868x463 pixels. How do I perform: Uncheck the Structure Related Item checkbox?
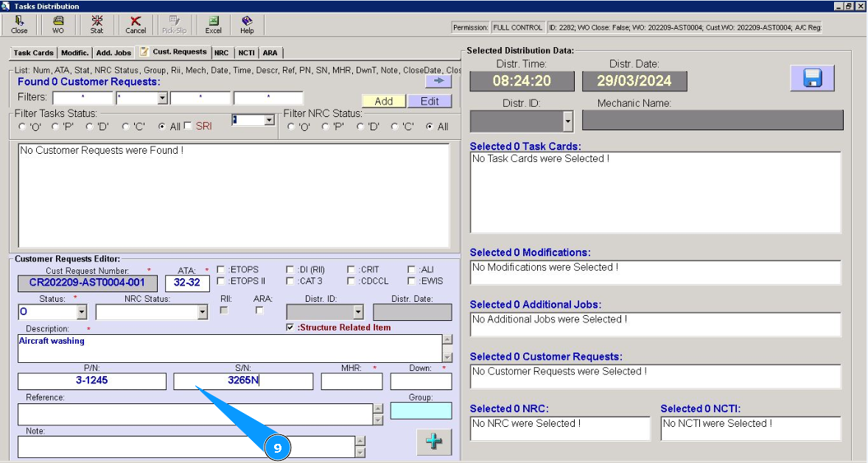point(290,328)
